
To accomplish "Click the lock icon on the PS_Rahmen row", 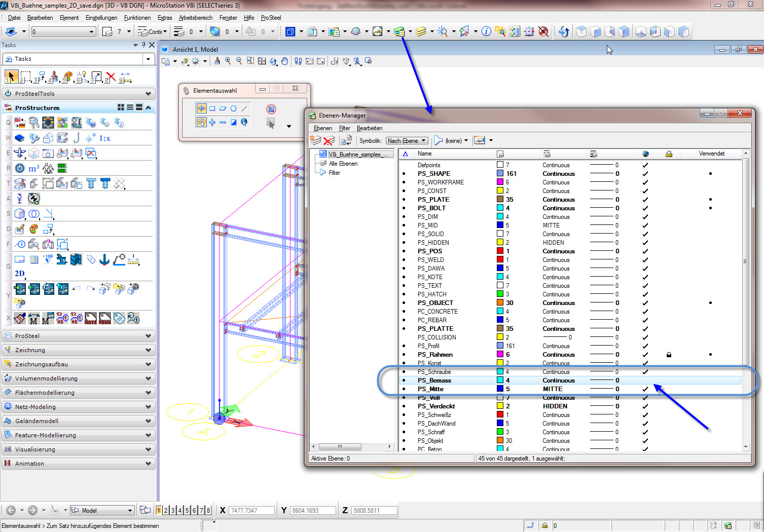I will tap(669, 355).
